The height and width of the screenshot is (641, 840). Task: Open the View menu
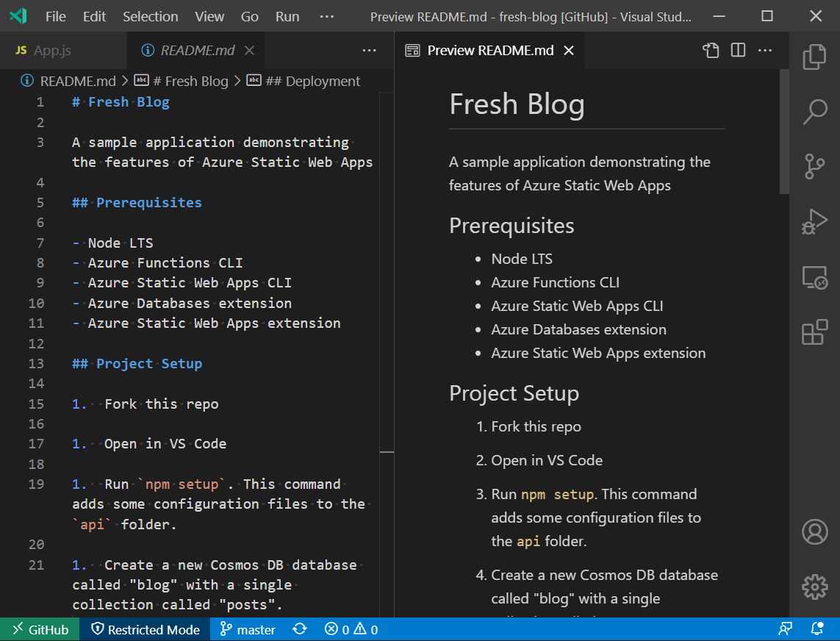pyautogui.click(x=209, y=17)
